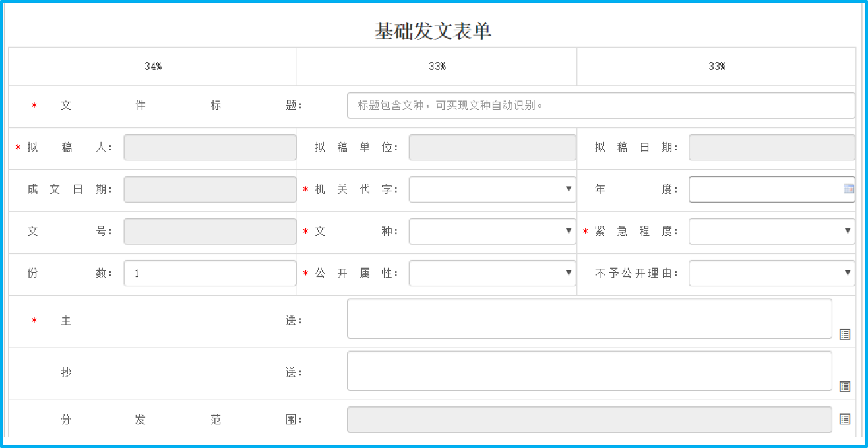
Task: Click the 成文日期 field
Action: [210, 189]
